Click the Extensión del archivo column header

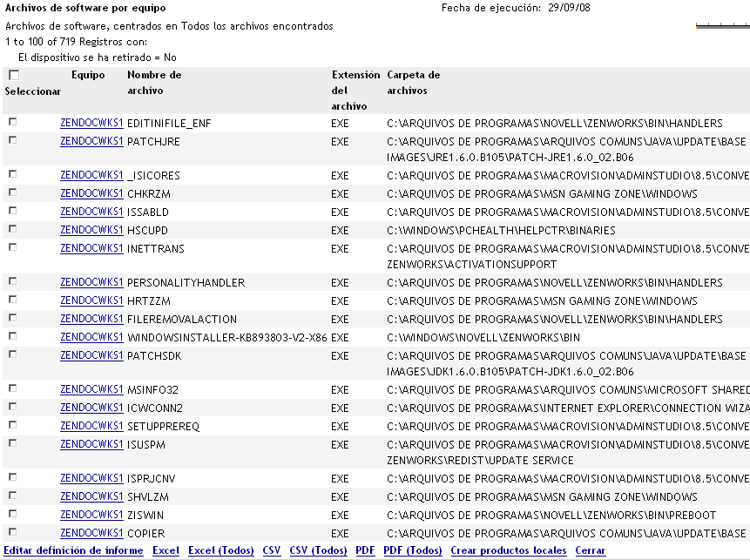pyautogui.click(x=355, y=91)
